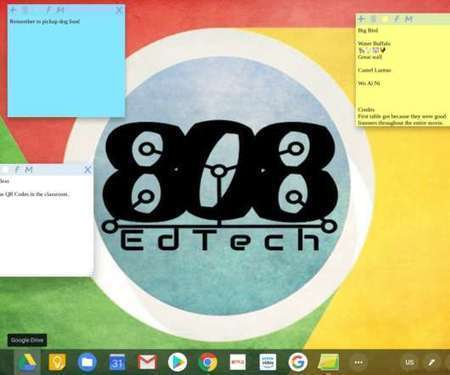Close the blue sticky note
450x375 pixels.
(119, 10)
